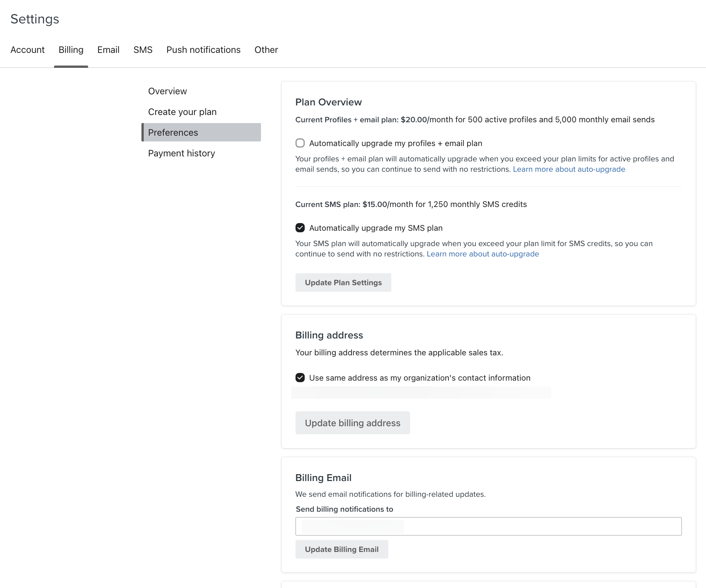Open Create your plan page

(x=182, y=112)
